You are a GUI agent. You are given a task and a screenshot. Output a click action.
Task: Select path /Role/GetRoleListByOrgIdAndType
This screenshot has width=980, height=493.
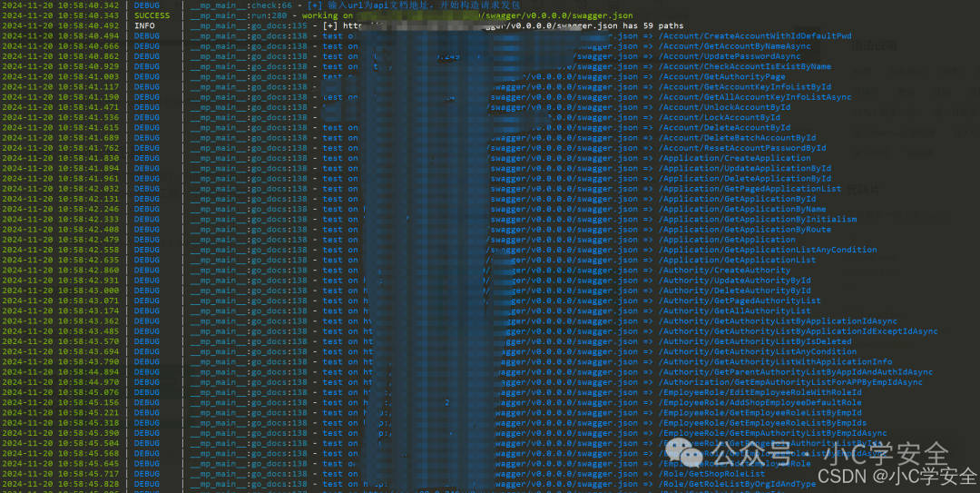point(737,484)
